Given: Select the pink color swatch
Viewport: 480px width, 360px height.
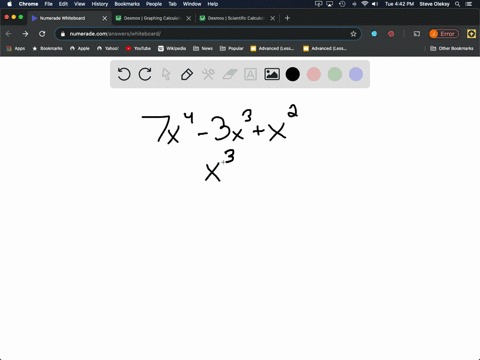Looking at the screenshot, I should tap(314, 74).
